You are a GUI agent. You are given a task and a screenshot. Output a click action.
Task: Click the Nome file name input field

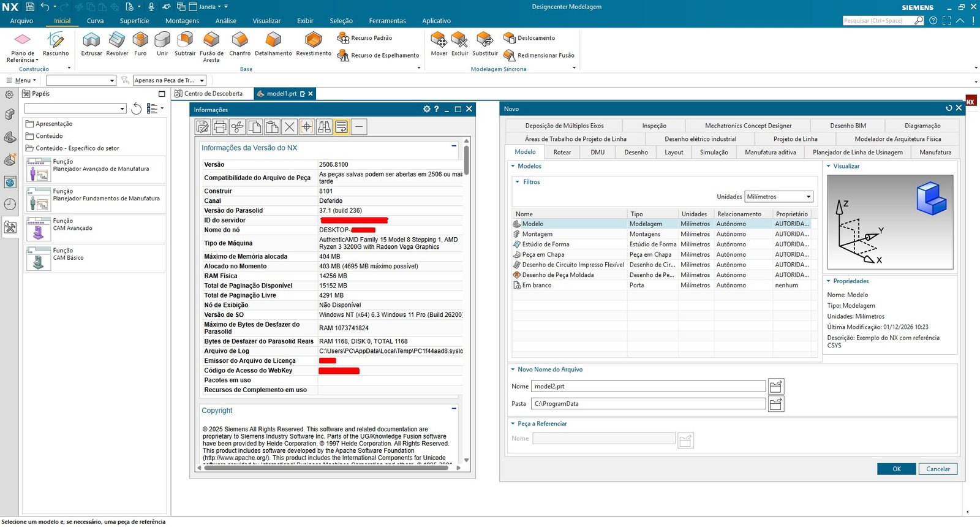649,387
